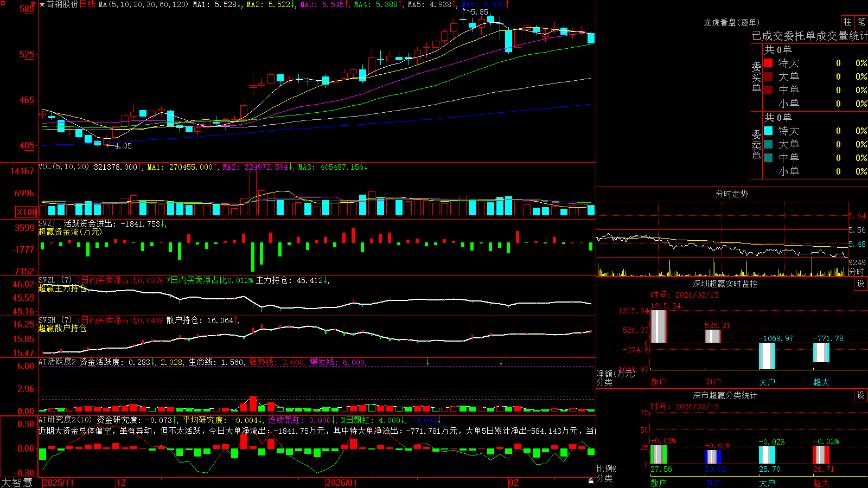Click the 中户 bar valued 526.21

(x=712, y=336)
